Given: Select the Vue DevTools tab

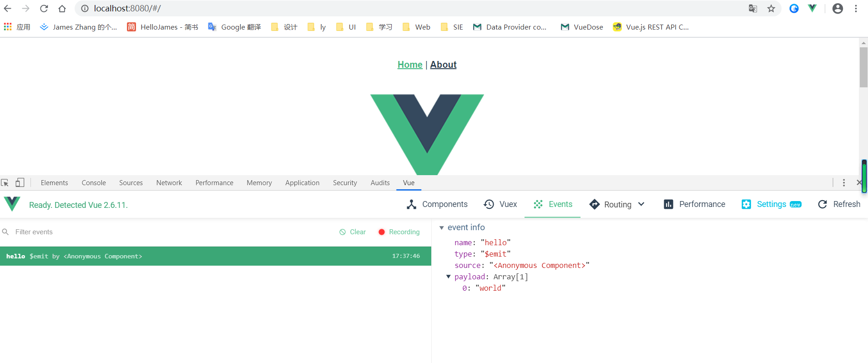Looking at the screenshot, I should point(409,182).
